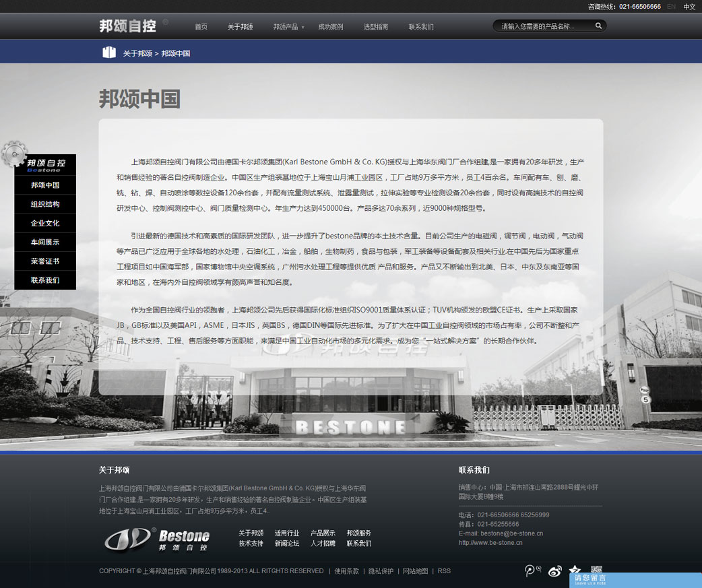Select 组织结构 in the sidebar menu
This screenshot has height=588, width=702.
[45, 204]
